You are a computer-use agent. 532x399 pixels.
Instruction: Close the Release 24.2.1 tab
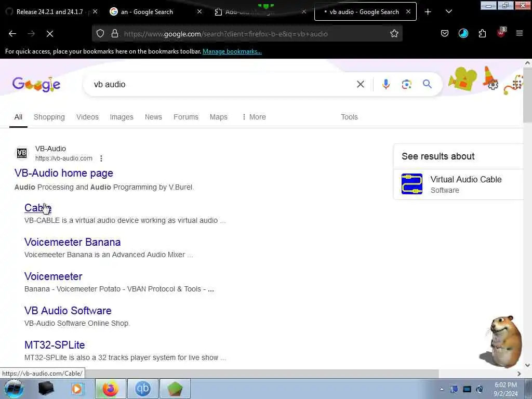coord(95,11)
